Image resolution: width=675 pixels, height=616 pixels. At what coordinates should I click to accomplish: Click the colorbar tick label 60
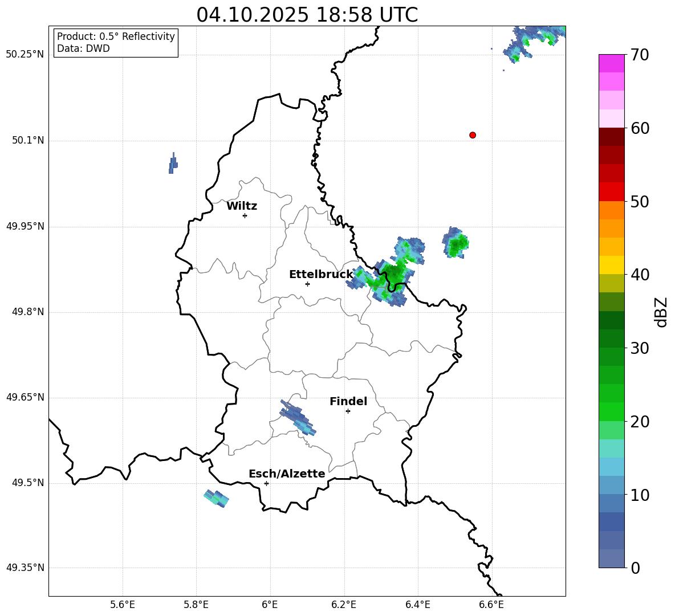(640, 128)
